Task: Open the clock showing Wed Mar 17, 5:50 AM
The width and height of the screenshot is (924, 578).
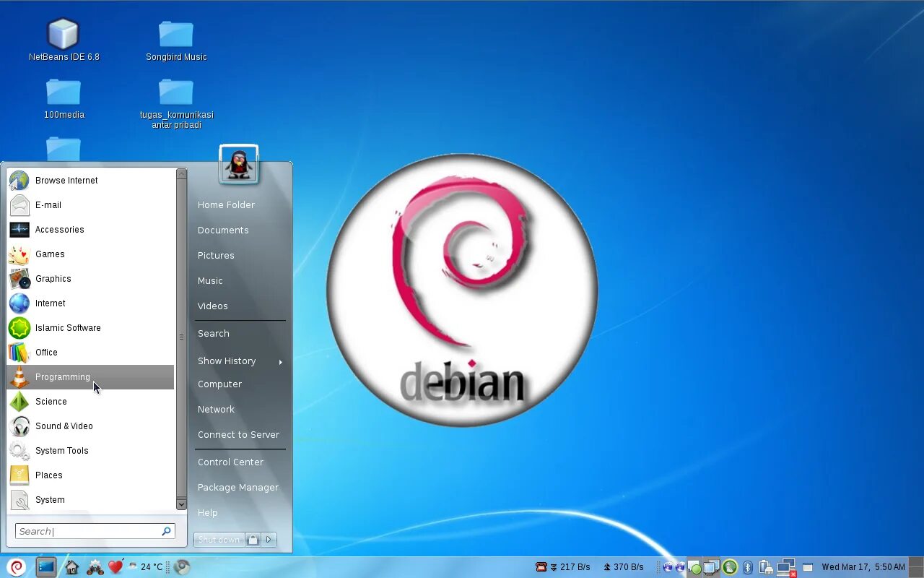Action: pyautogui.click(x=863, y=567)
